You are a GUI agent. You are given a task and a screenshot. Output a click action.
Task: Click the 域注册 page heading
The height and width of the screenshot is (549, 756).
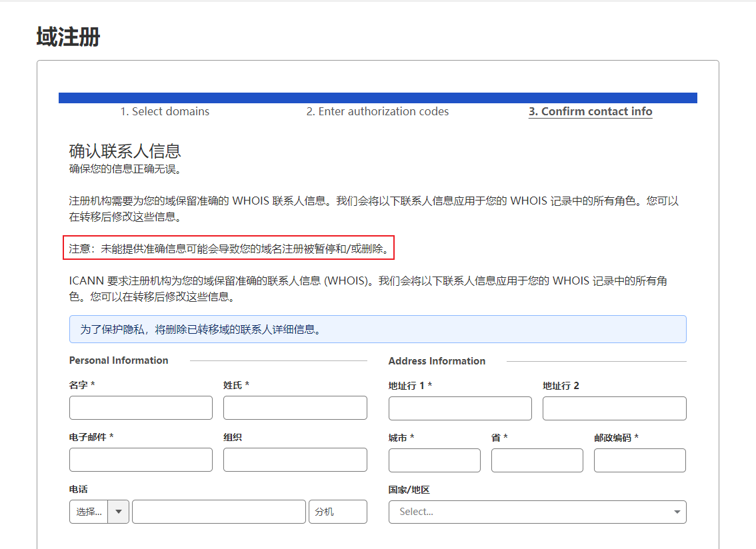coord(68,37)
